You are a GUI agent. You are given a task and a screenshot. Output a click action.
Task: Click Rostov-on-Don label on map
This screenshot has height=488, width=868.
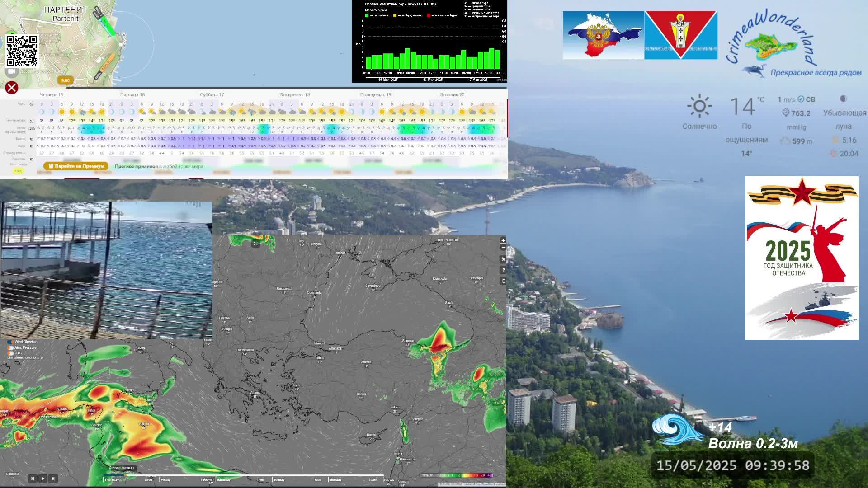[x=448, y=240]
